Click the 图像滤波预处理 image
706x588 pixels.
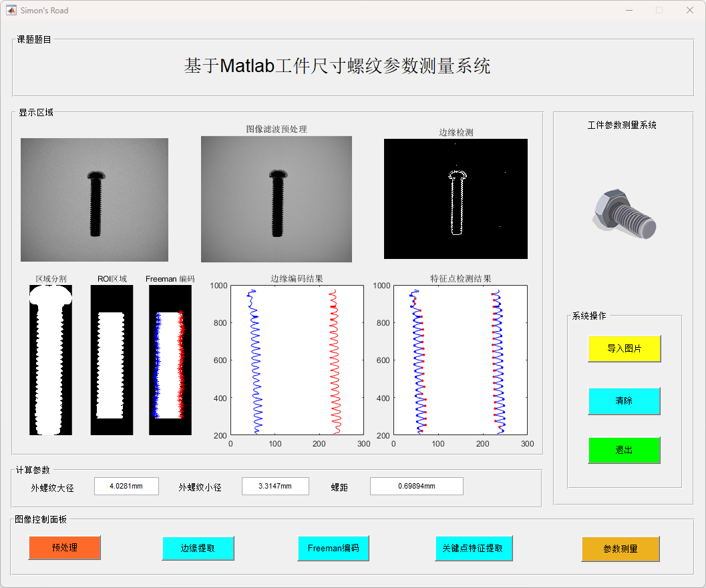(x=276, y=199)
